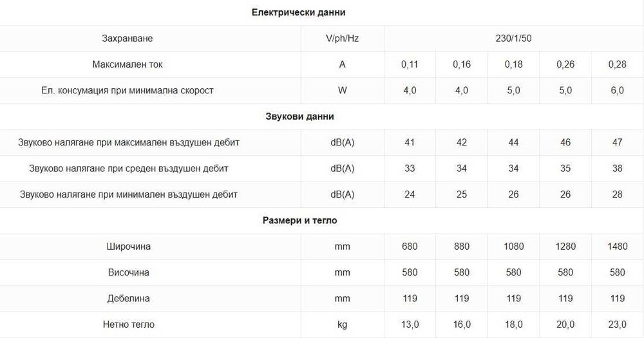The image size is (644, 338).
Task: Click the 'Размери и тегло' section header
Action: [x=299, y=220]
